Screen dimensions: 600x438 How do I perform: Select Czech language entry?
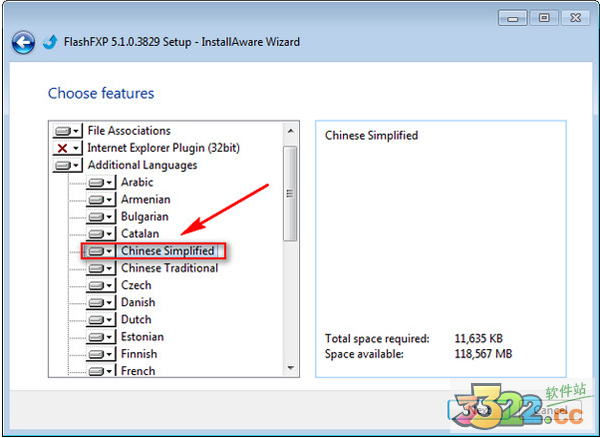pyautogui.click(x=136, y=285)
